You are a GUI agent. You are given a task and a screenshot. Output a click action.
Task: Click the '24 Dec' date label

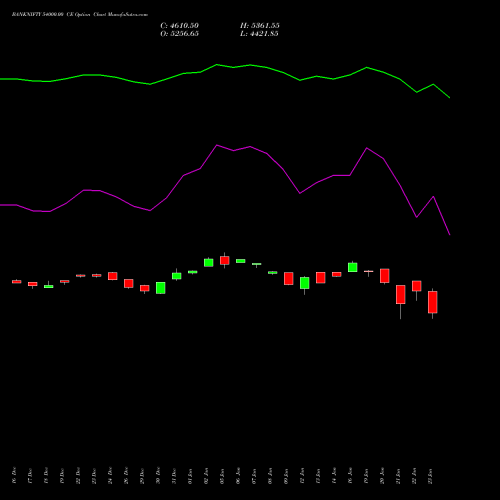pyautogui.click(x=110, y=476)
